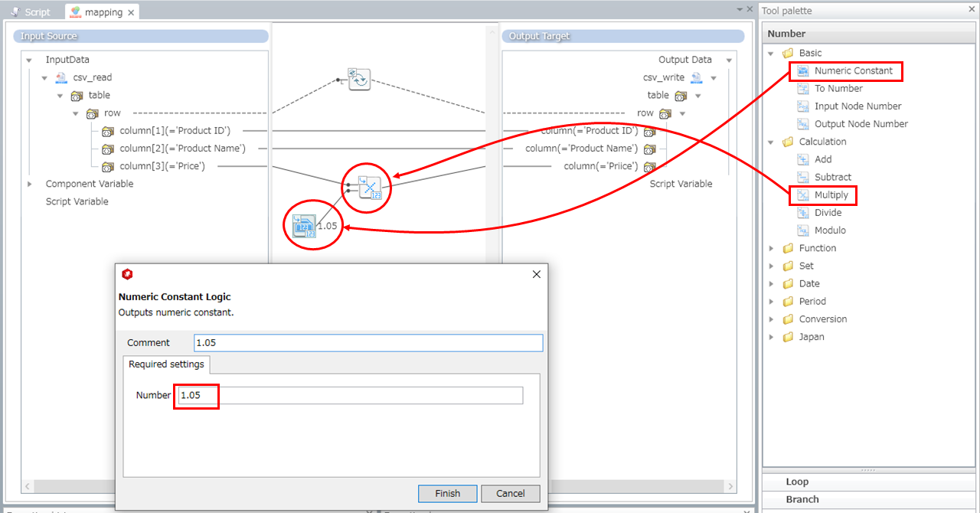Image resolution: width=980 pixels, height=513 pixels.
Task: Click the 1.05 numeric constant node
Action: (305, 226)
